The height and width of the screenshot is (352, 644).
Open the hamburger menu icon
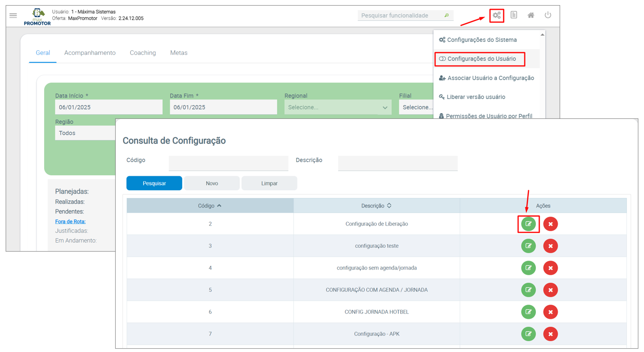[13, 16]
